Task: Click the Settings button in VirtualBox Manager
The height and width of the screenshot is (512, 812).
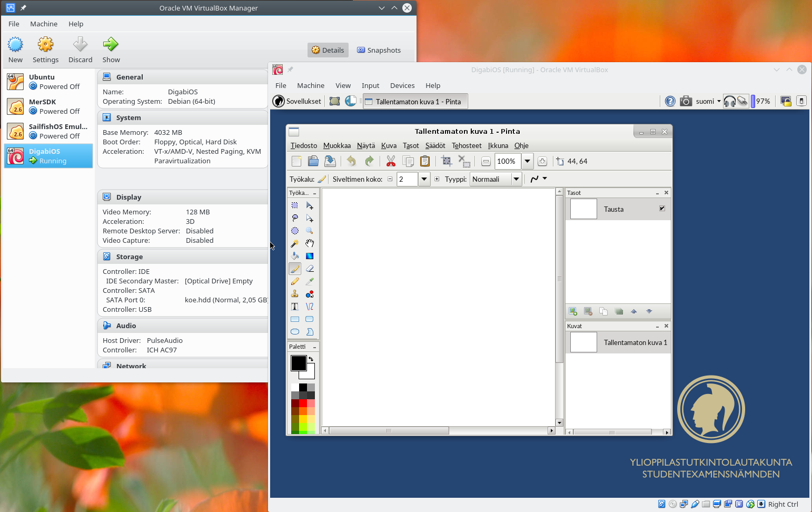Action: [x=46, y=50]
